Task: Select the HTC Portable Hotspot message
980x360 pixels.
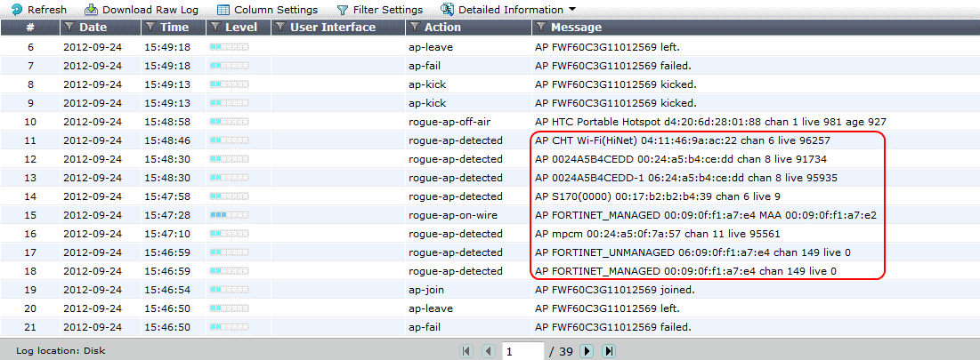Action: [710, 122]
